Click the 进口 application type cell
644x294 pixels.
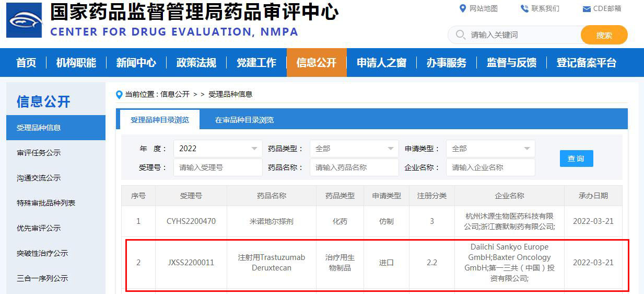pos(387,263)
